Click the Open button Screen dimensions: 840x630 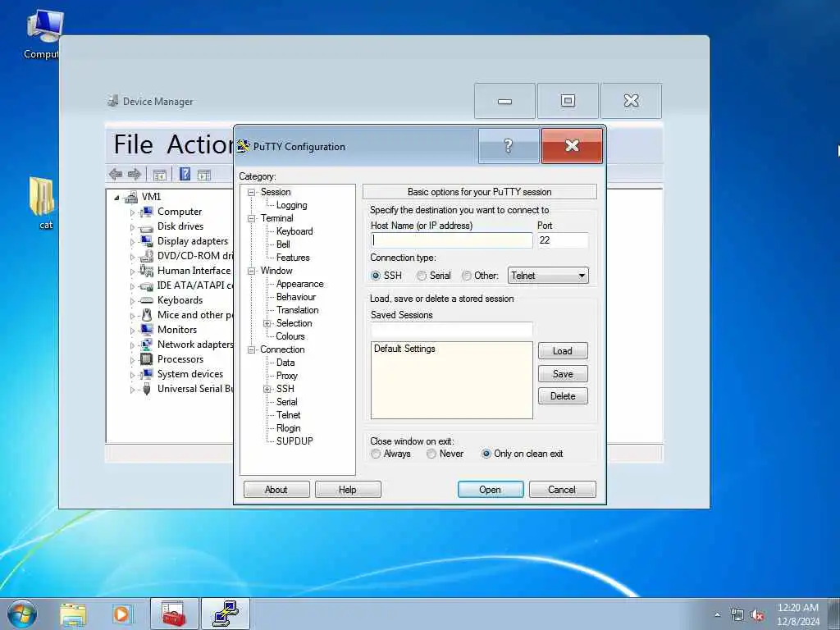point(491,490)
